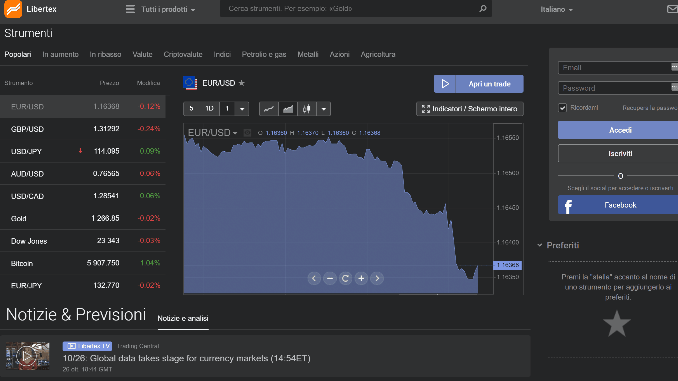Select the candlestick chart type icon
Viewport: 678px width, 381px height.
point(307,109)
